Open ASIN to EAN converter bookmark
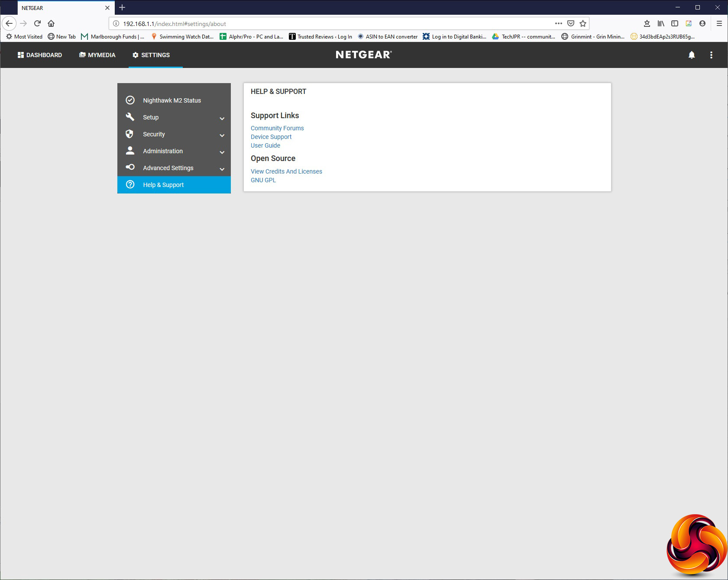 click(x=388, y=36)
